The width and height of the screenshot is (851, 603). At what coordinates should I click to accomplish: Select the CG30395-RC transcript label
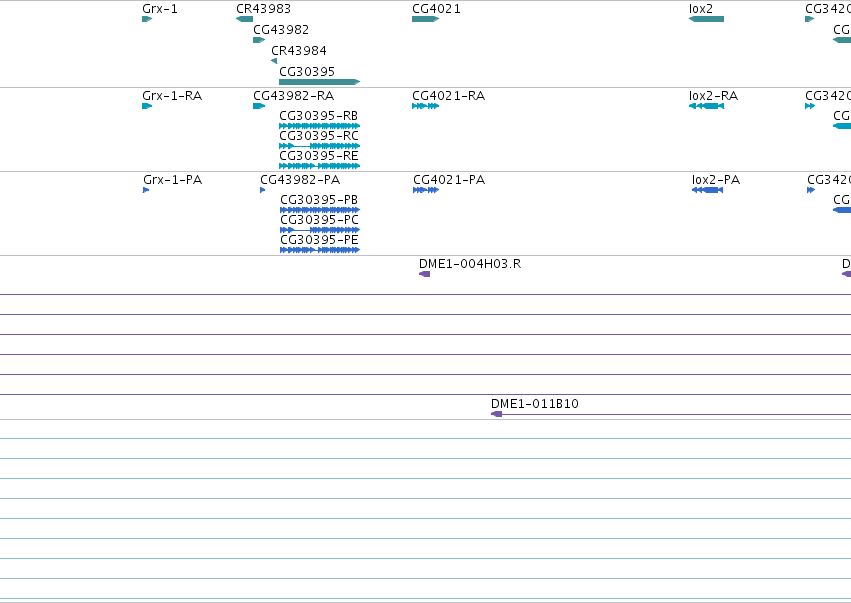click(x=319, y=136)
